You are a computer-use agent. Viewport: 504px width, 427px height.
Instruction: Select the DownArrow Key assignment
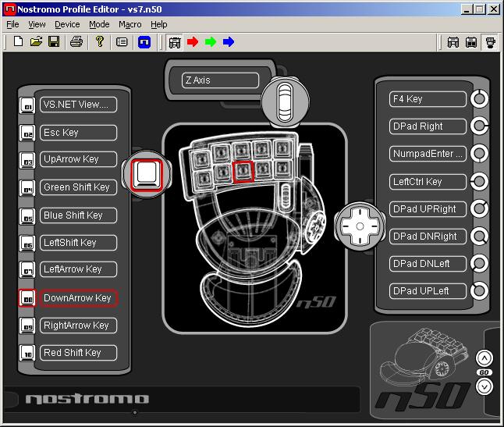tap(79, 298)
